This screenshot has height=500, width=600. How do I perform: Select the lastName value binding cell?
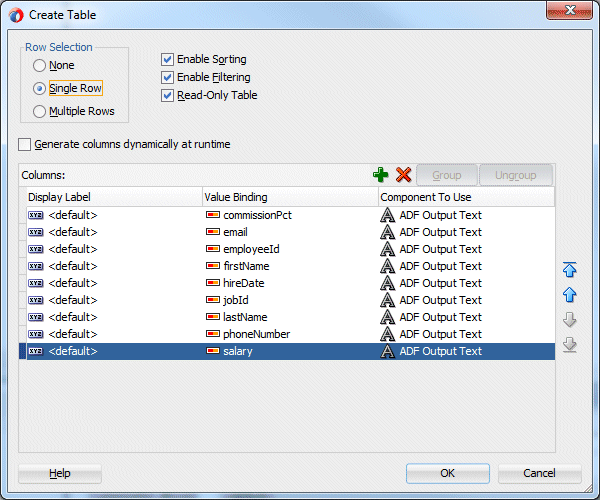(x=290, y=317)
